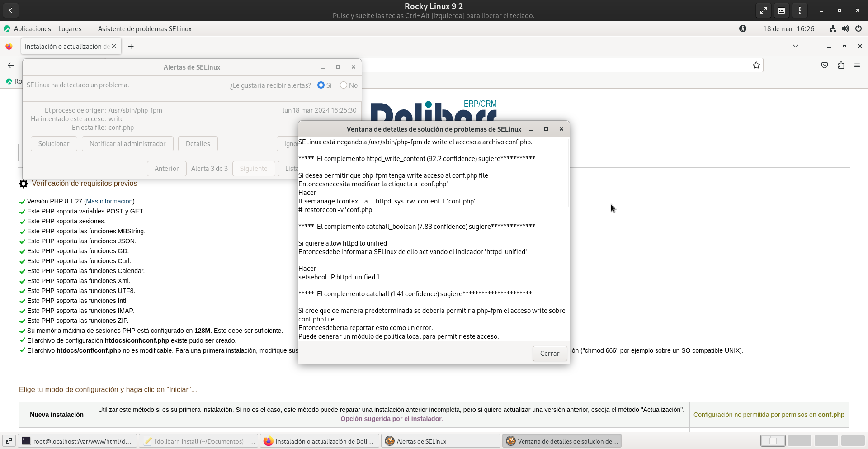
Task: Open the Firefox hamburger application menu
Action: pyautogui.click(x=857, y=66)
